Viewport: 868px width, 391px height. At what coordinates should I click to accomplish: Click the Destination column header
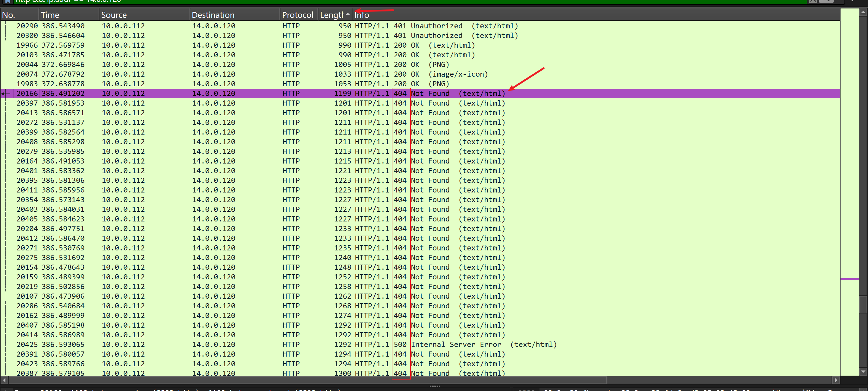212,15
